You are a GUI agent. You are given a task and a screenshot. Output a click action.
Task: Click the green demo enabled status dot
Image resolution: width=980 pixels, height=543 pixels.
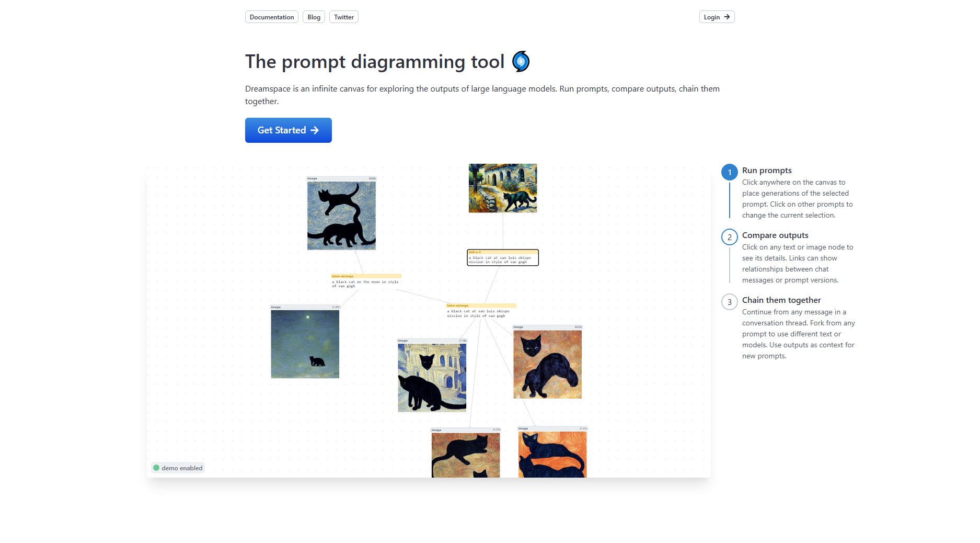pos(156,468)
